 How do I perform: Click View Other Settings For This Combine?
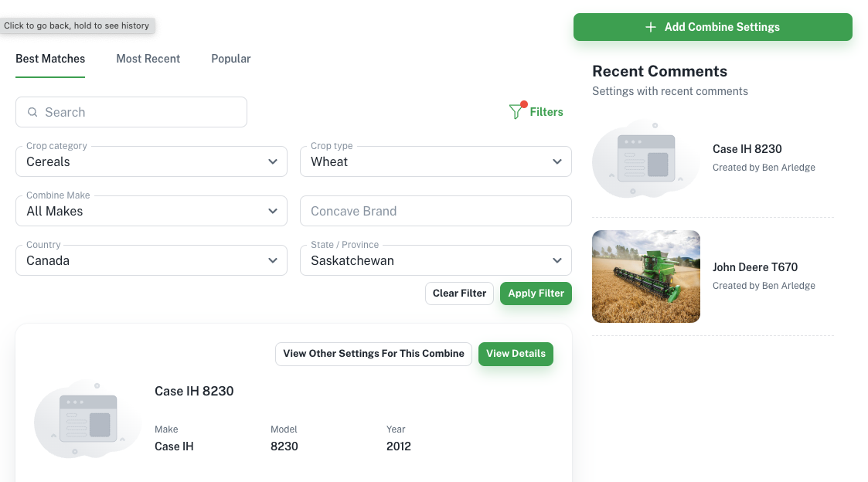pyautogui.click(x=373, y=354)
